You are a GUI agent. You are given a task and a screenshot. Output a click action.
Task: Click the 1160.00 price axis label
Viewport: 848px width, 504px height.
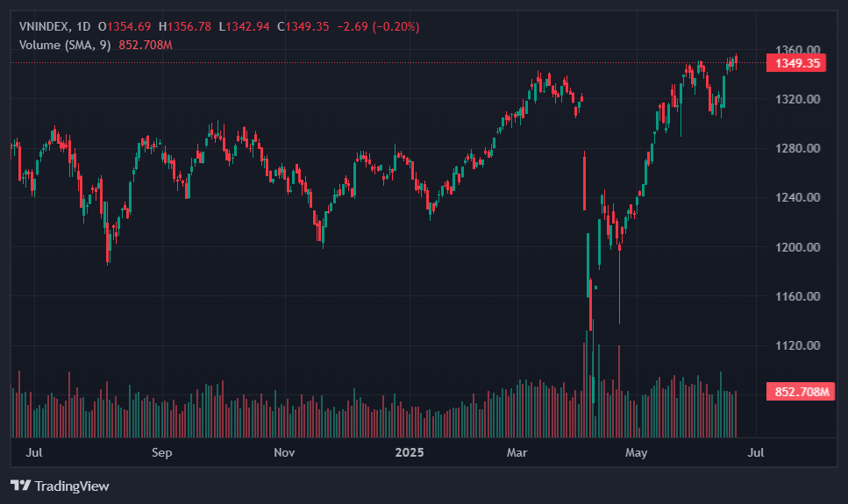[x=798, y=296]
